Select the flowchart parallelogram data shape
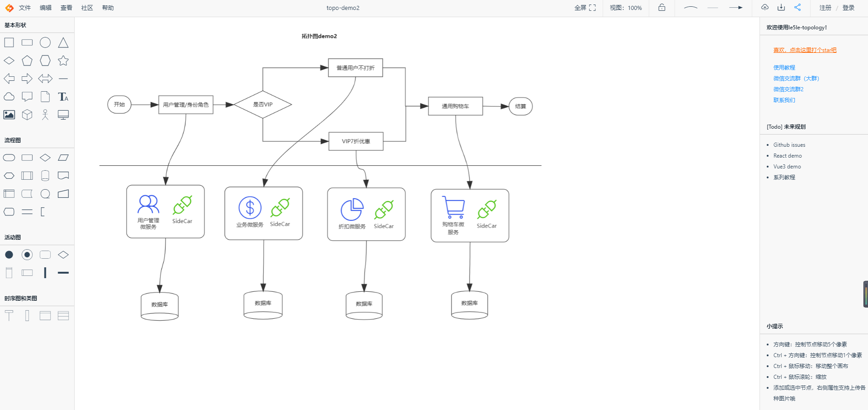 point(63,158)
